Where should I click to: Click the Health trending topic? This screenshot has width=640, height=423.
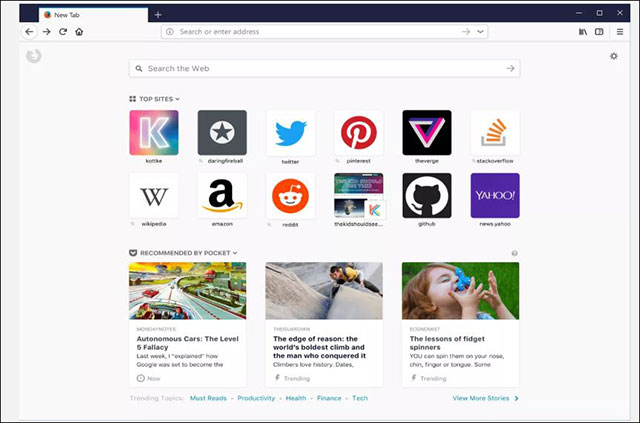(x=296, y=398)
